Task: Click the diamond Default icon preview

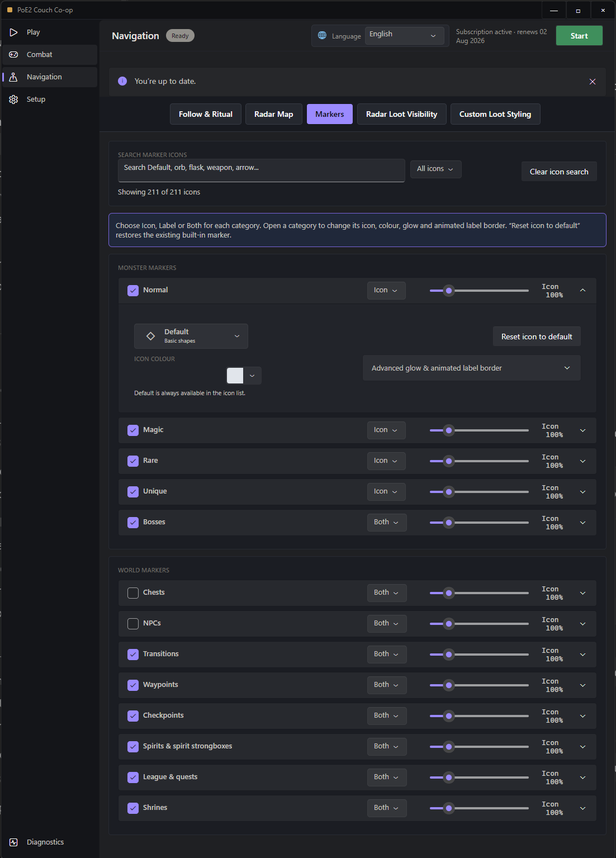Action: point(150,336)
